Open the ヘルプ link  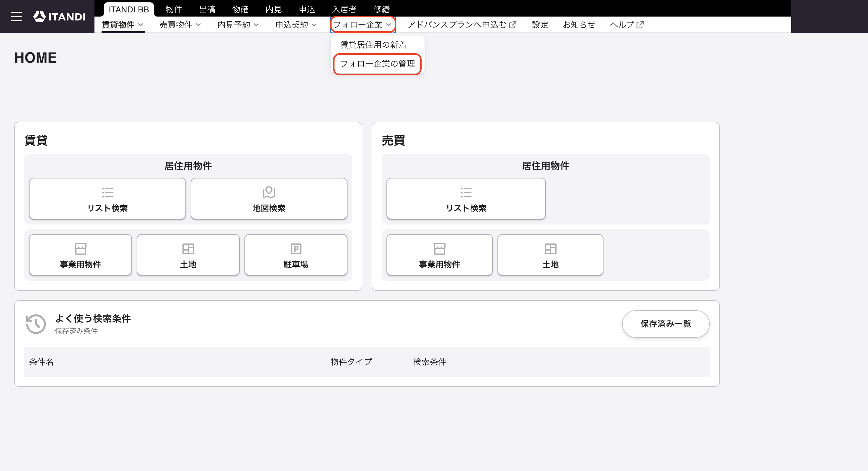(626, 25)
